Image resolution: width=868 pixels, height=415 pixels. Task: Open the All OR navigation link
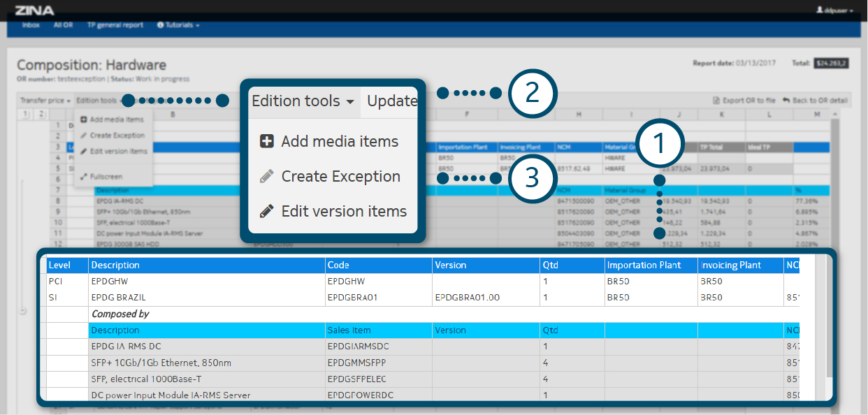tap(63, 25)
